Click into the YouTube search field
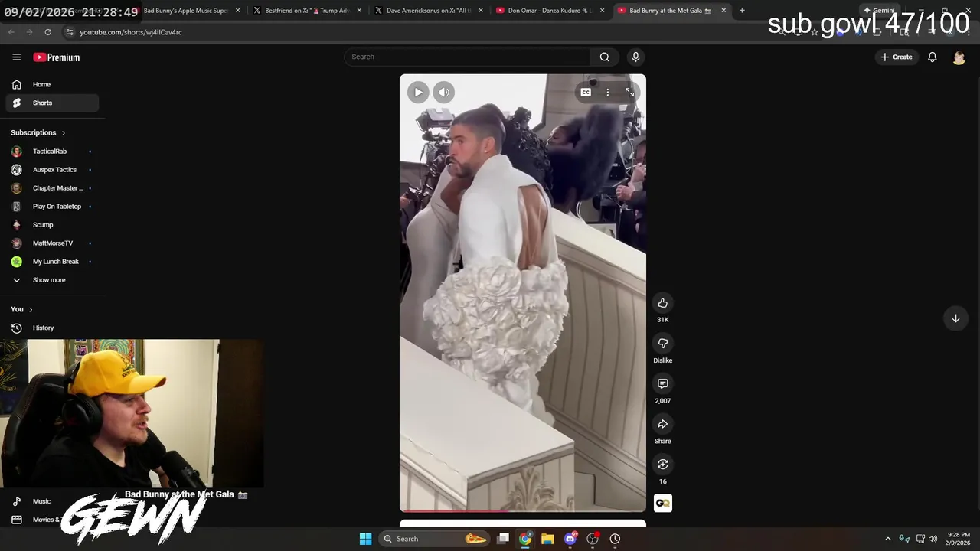Image resolution: width=980 pixels, height=551 pixels. [467, 57]
